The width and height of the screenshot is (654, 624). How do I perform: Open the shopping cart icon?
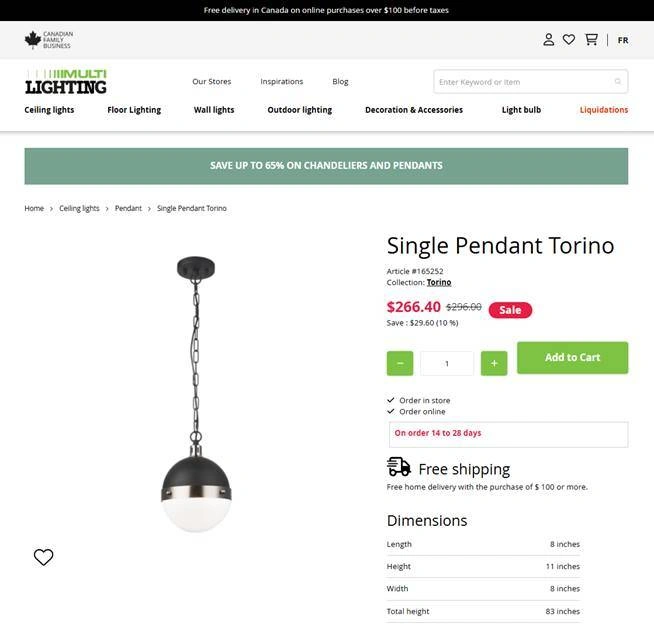(x=591, y=40)
